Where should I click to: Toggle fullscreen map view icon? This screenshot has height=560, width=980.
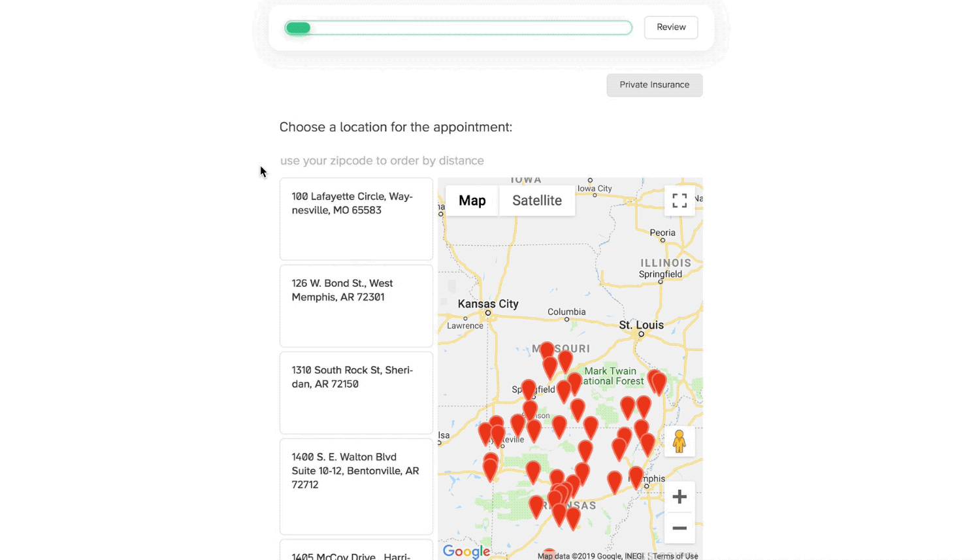coord(679,201)
